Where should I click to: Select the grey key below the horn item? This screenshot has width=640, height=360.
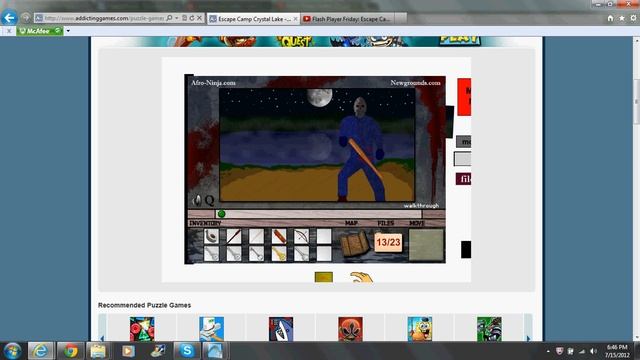[211, 254]
